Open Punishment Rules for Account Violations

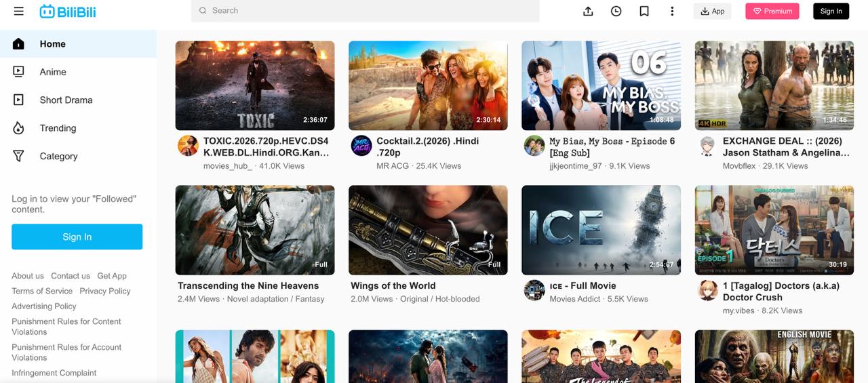(66, 352)
